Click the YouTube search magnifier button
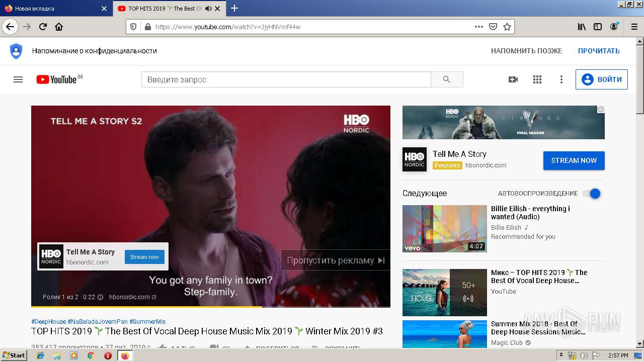The image size is (644, 362). [447, 79]
